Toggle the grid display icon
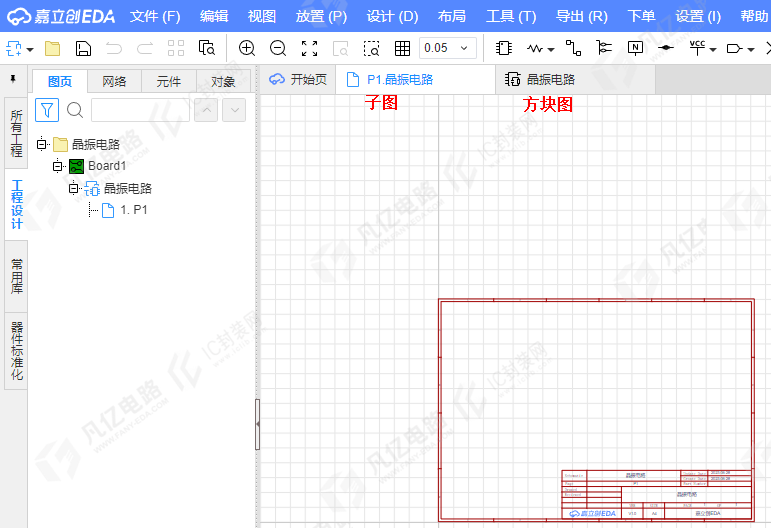 point(402,48)
